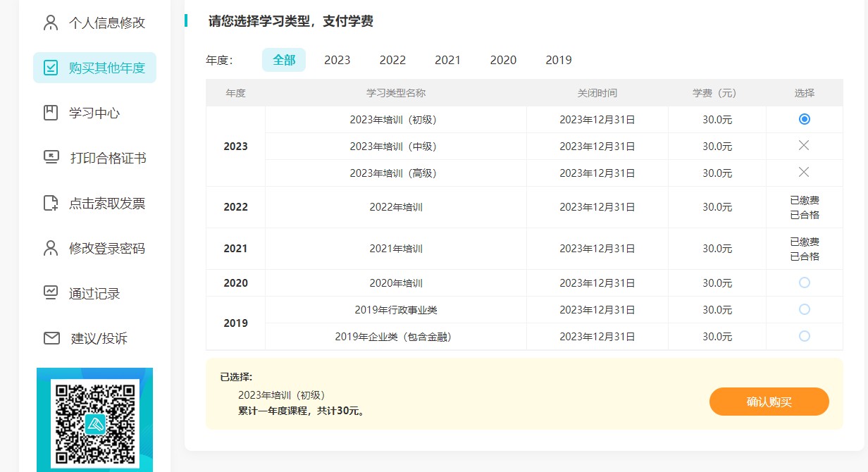The image size is (868, 472).
Task: Switch the year filter to 2022
Action: click(392, 60)
